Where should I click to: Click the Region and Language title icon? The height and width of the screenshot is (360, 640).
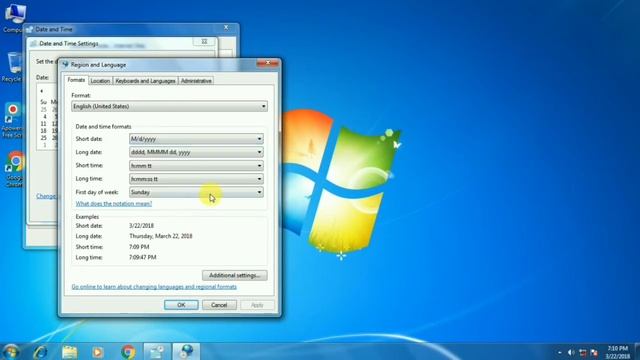click(x=65, y=64)
